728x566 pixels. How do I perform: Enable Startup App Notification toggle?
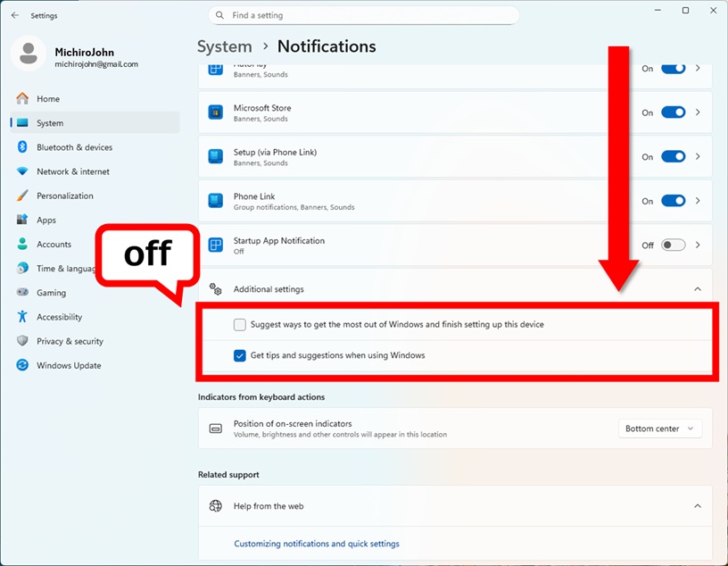[x=673, y=246]
